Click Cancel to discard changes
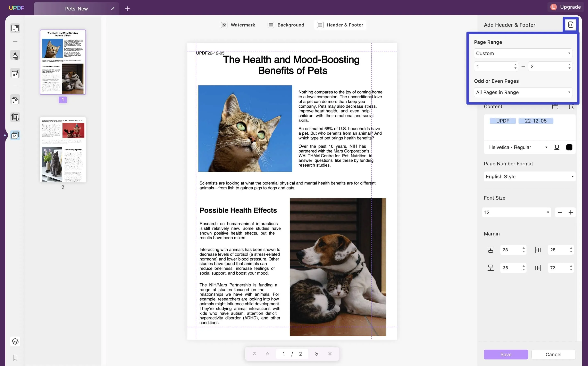The height and width of the screenshot is (366, 588). pos(553,354)
